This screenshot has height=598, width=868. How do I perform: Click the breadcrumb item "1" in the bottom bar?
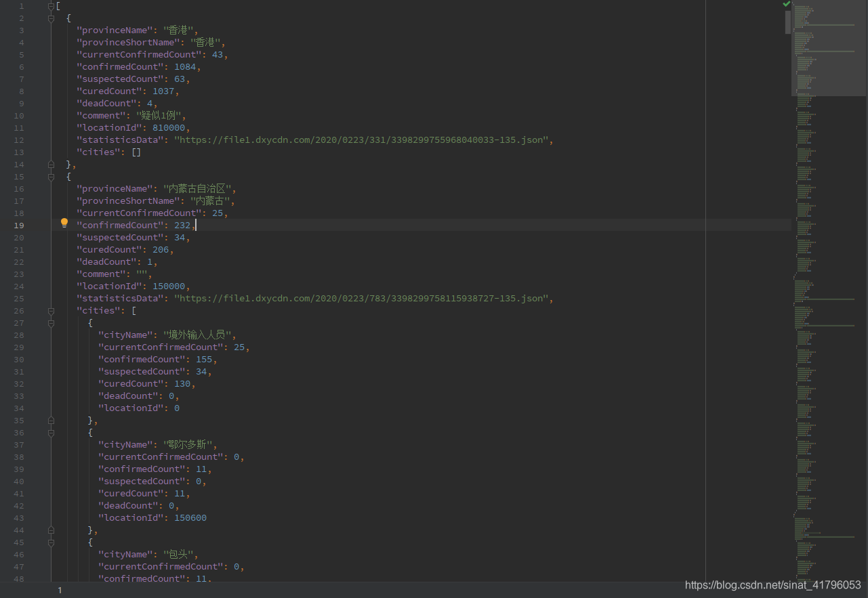(x=60, y=590)
